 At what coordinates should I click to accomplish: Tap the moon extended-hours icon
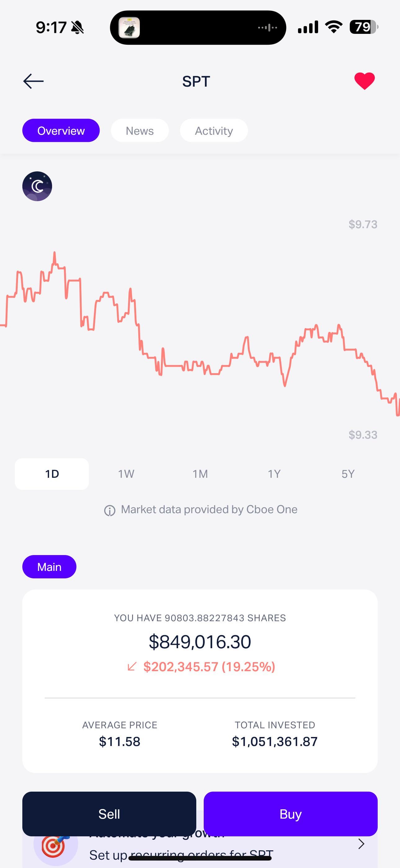pos(38,186)
